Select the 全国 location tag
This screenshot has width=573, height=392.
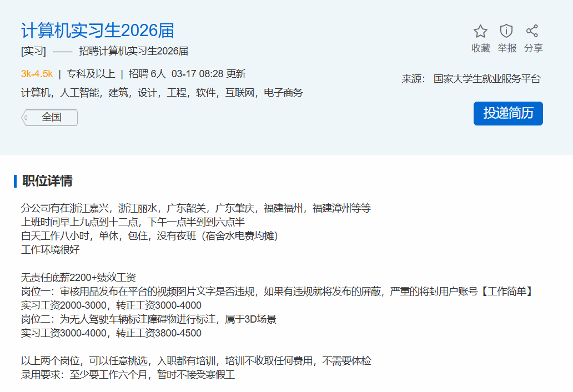click(x=51, y=118)
